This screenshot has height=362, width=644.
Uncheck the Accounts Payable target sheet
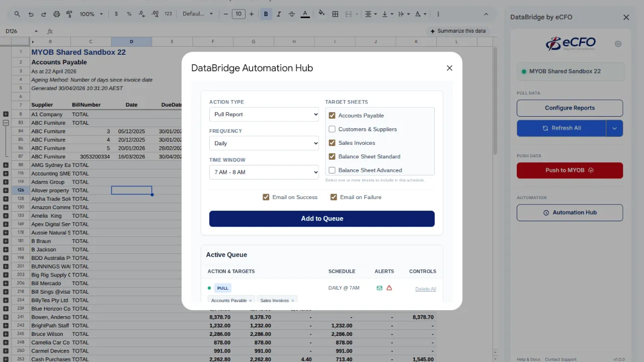[332, 116]
